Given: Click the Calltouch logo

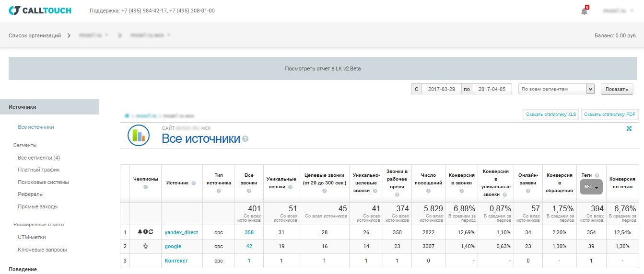Looking at the screenshot, I should pyautogui.click(x=40, y=11).
